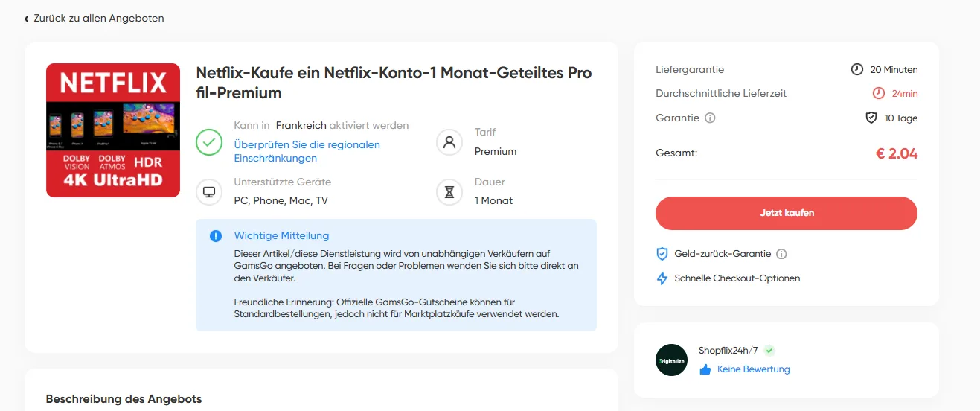The image size is (980, 411).
Task: Click the hourglass icon beside Dauer
Action: pos(449,192)
